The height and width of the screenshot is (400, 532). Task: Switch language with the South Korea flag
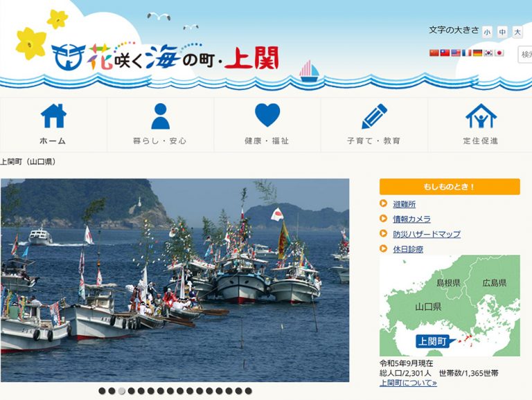click(x=488, y=53)
